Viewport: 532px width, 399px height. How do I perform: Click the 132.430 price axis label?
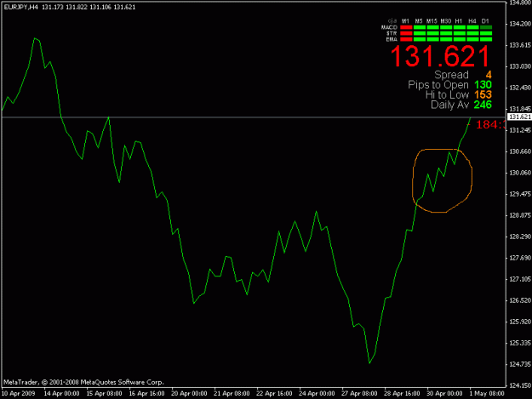(x=520, y=88)
